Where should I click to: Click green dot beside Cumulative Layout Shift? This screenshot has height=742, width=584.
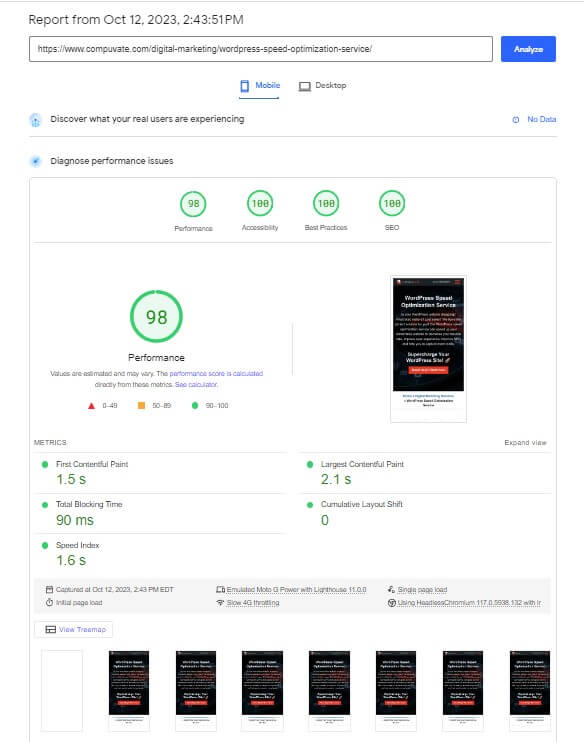310,505
